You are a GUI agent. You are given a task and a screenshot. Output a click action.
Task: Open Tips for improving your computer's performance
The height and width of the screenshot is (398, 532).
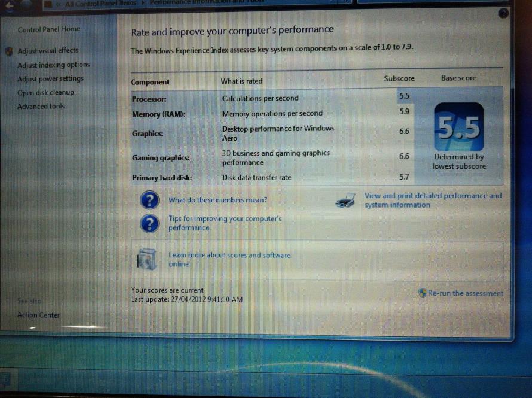tap(225, 223)
